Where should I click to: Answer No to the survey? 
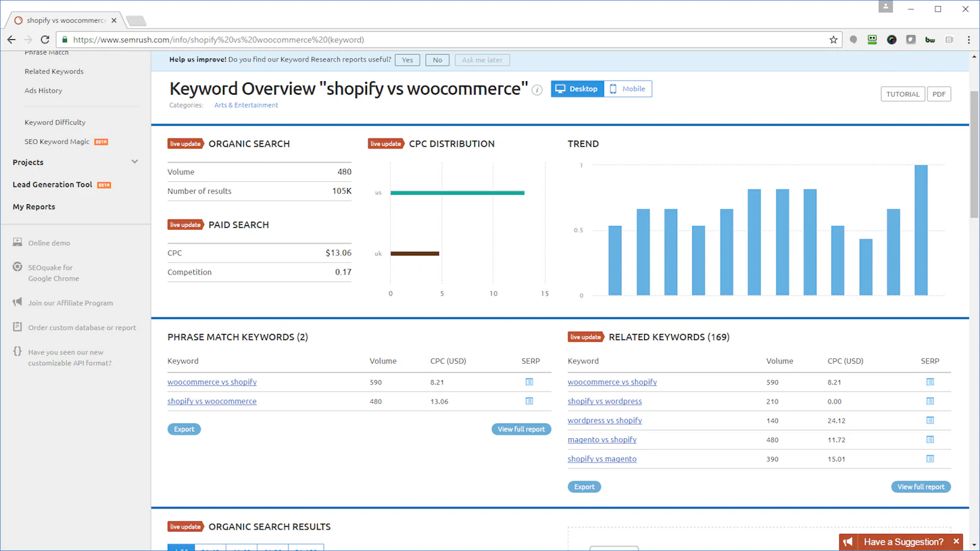[437, 60]
